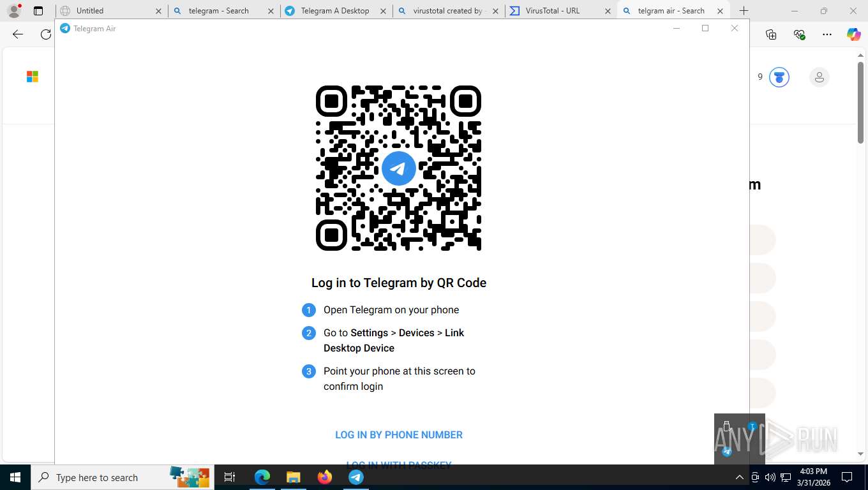Minimize the Telegram Air window

pos(676,28)
